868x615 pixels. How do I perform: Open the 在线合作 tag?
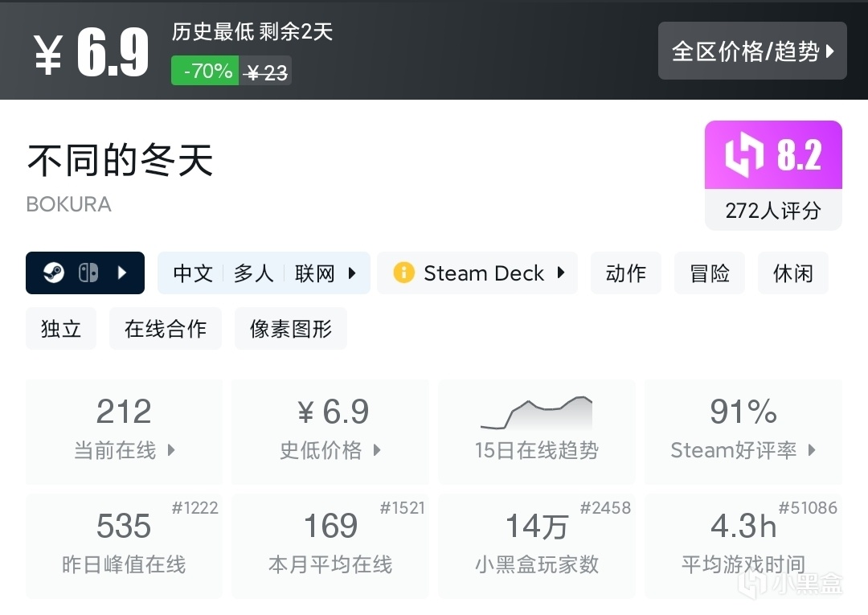pyautogui.click(x=166, y=329)
